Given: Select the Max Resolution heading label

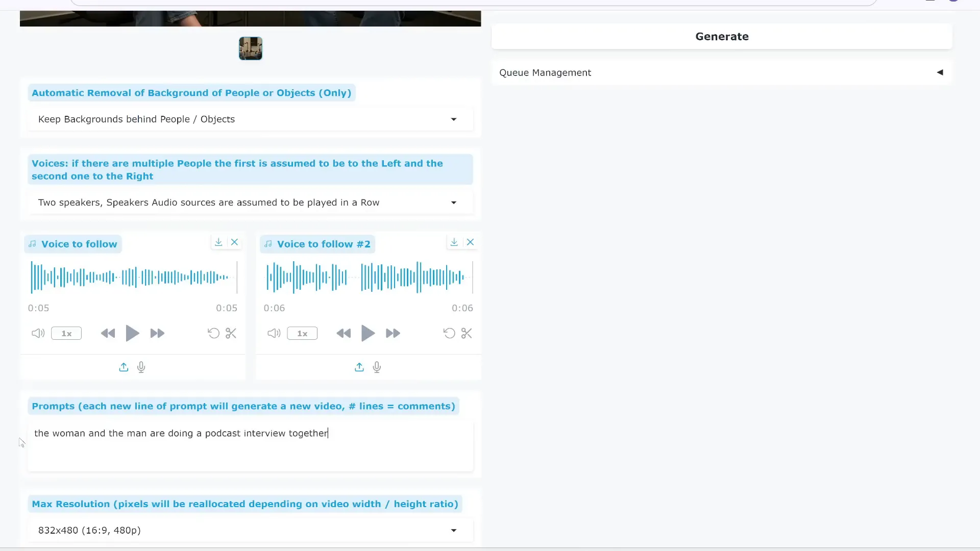Looking at the screenshot, I should 245,505.
